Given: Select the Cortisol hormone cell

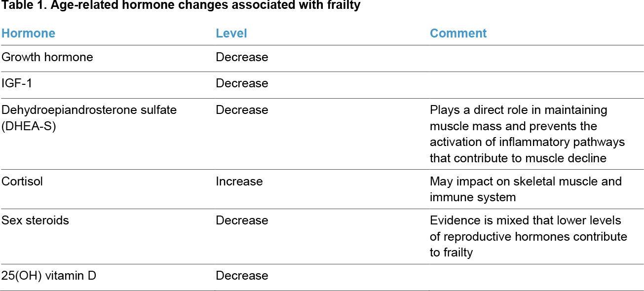Looking at the screenshot, I should pos(22,182).
